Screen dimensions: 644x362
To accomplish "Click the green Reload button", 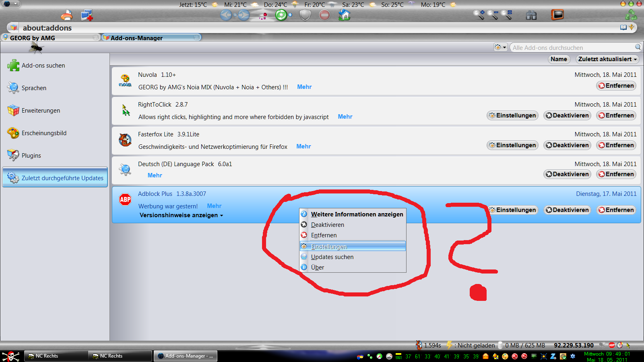I will [281, 15].
